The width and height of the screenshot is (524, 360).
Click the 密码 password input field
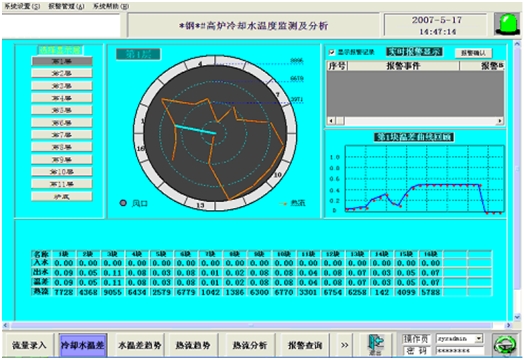click(460, 351)
